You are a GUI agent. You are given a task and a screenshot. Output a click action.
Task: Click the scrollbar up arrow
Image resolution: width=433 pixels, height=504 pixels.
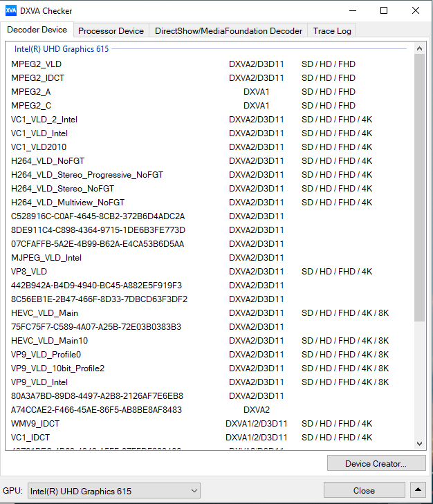pos(419,48)
